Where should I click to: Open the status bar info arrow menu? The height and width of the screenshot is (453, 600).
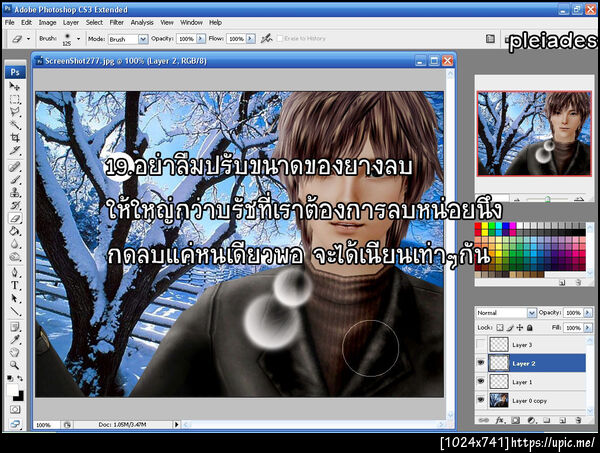[x=176, y=424]
